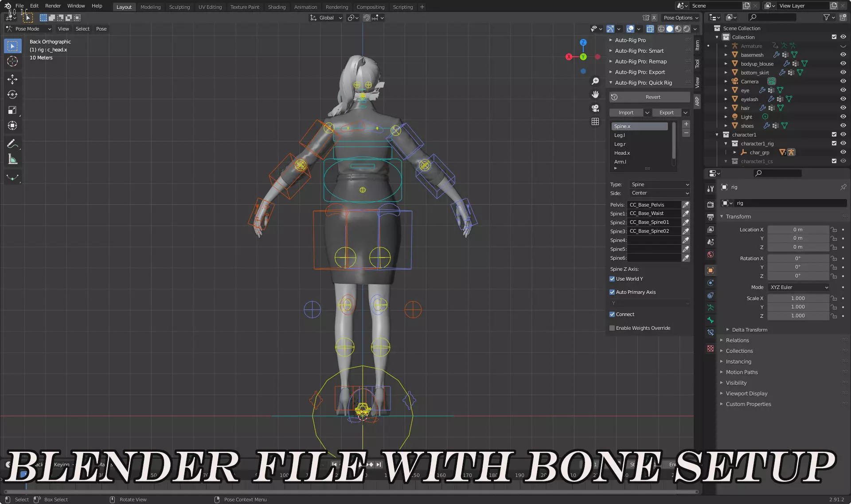Click the pan view hand icon
Screen dimensions: 851x504
point(595,94)
